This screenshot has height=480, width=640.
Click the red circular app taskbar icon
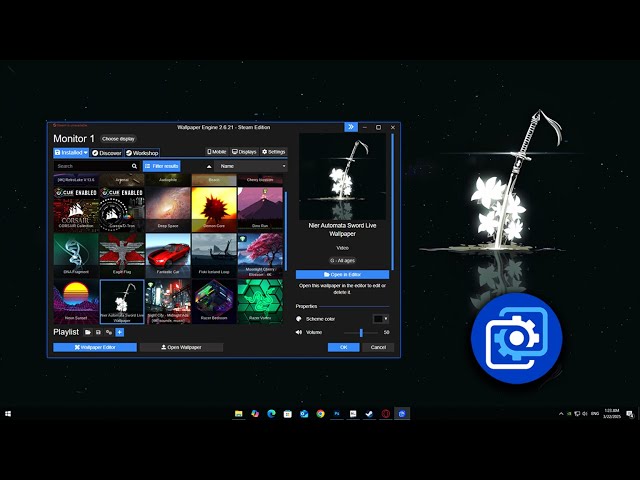tap(386, 414)
